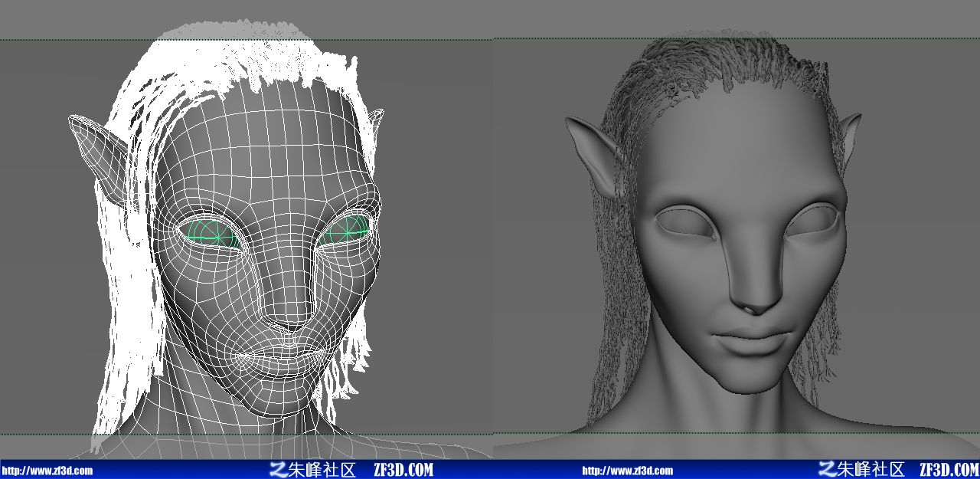Select the shaded model's large left-side ear
The height and width of the screenshot is (479, 980).
pos(598,157)
